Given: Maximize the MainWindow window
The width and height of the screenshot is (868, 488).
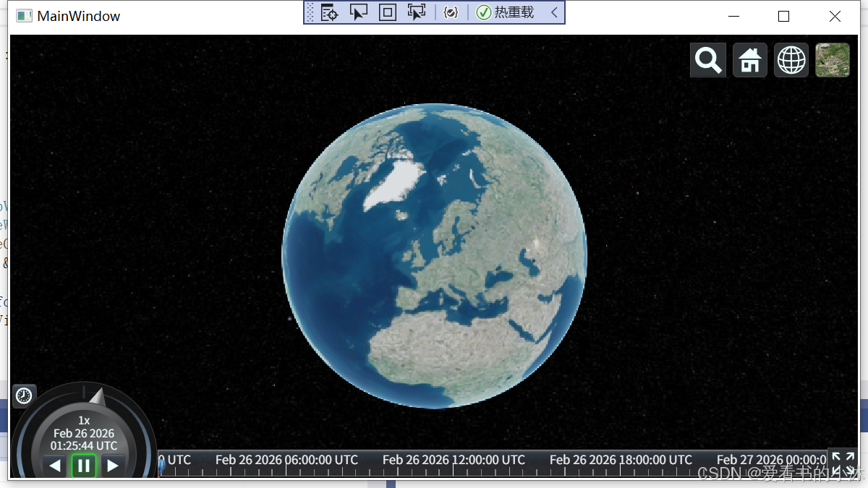Looking at the screenshot, I should [783, 16].
